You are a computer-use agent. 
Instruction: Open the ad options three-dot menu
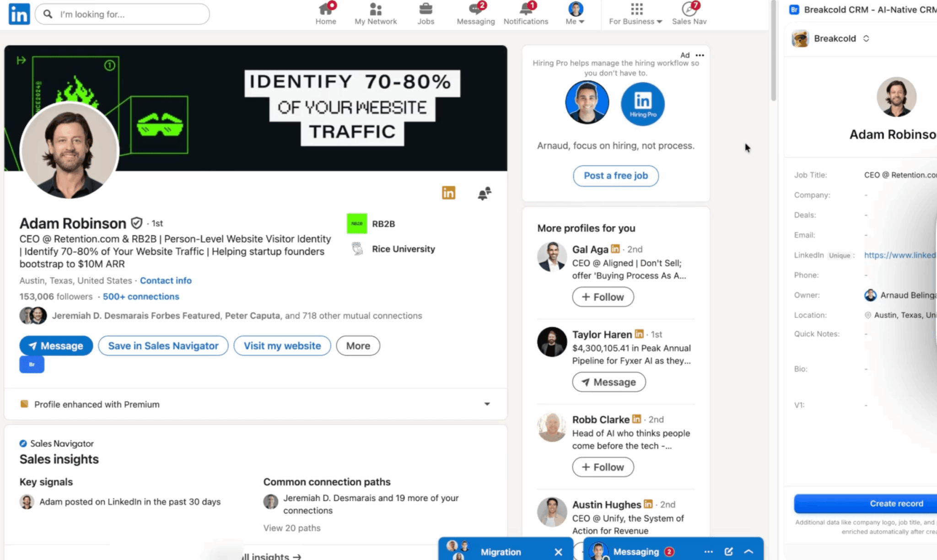pyautogui.click(x=700, y=55)
